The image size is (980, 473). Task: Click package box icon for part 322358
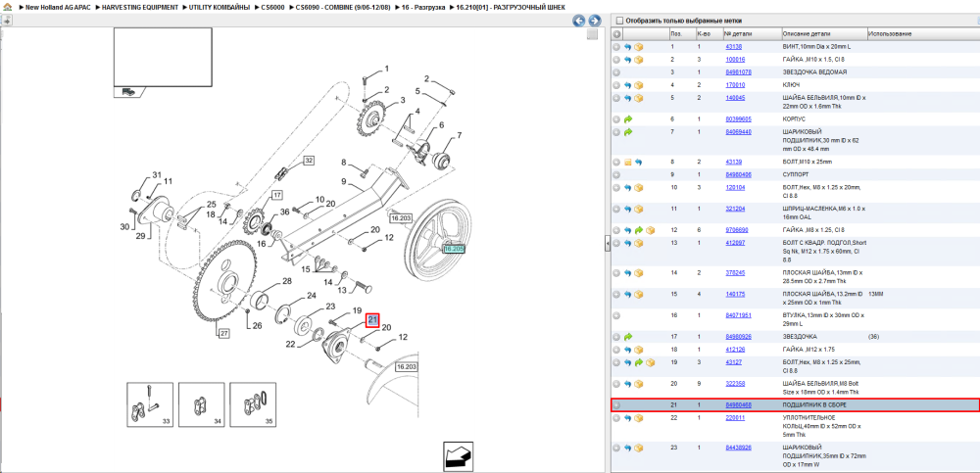click(639, 384)
